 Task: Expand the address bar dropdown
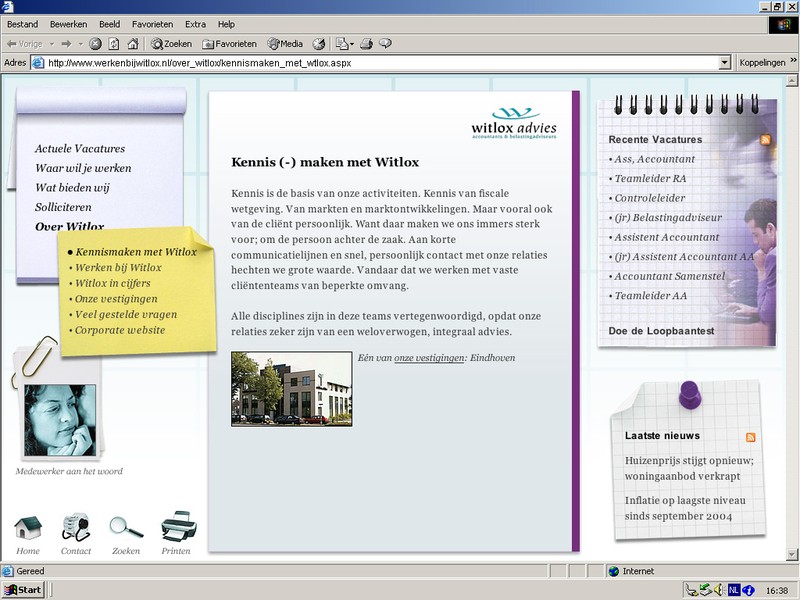point(725,62)
